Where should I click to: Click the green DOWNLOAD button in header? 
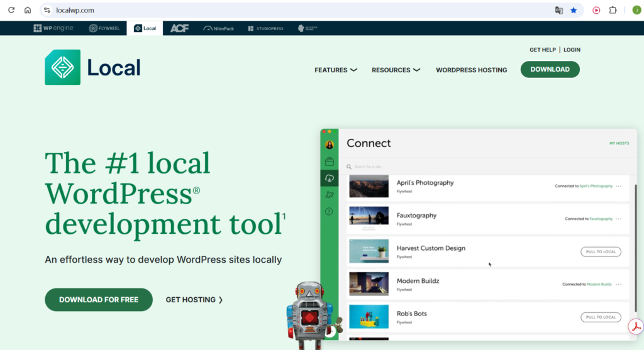[x=550, y=69]
